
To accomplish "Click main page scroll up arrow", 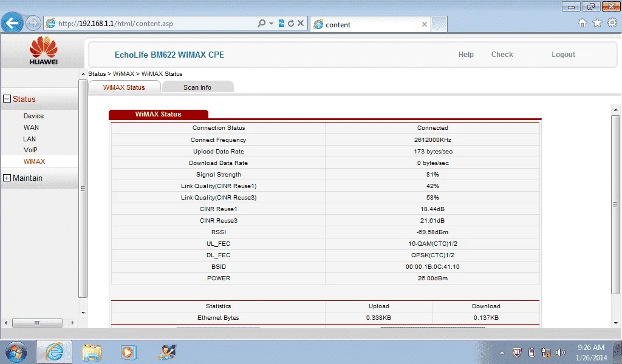I will coord(616,110).
